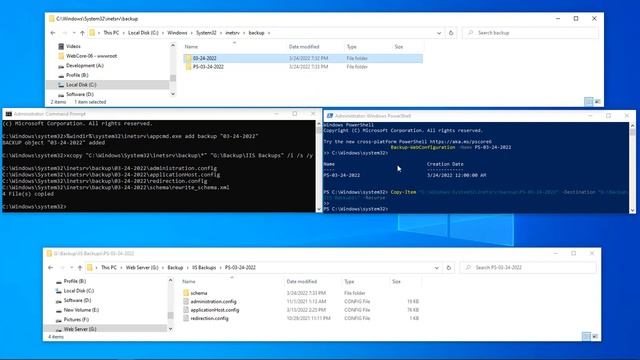Click Windows breadcrumb in backup window
This screenshot has width=640, height=360.
point(177,33)
